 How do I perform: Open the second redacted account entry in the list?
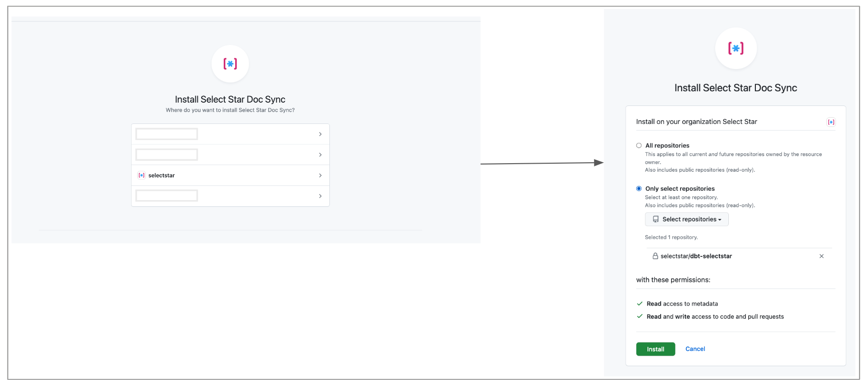coord(167,155)
